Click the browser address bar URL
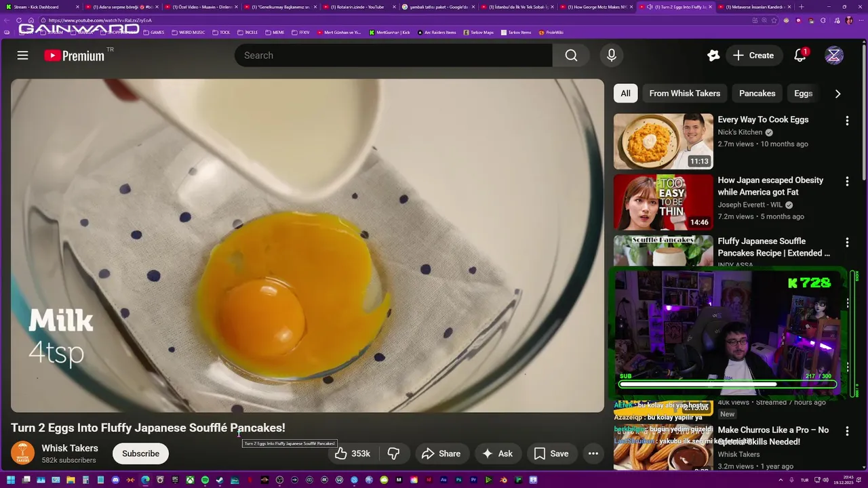This screenshot has height=488, width=868. pos(100,20)
